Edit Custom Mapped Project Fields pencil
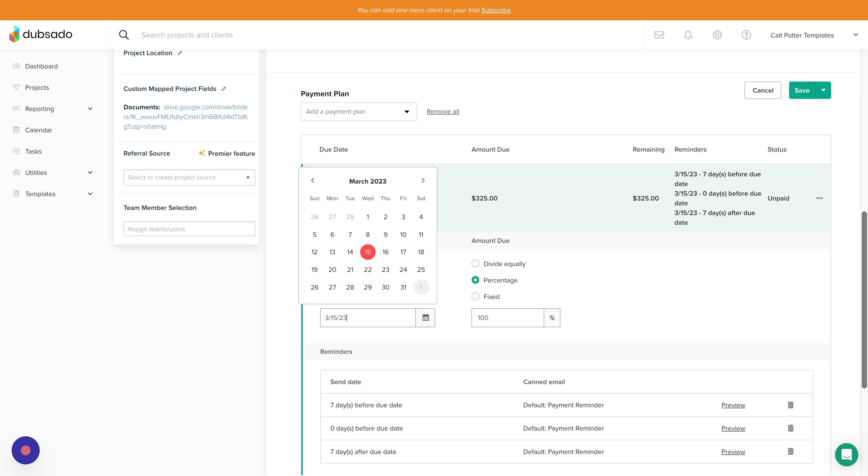Image resolution: width=868 pixels, height=476 pixels. (223, 89)
